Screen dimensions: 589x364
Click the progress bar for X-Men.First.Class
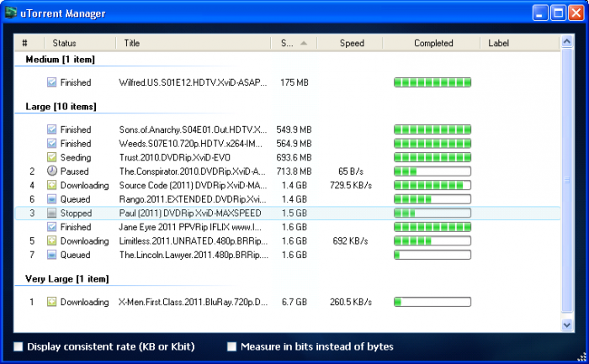pyautogui.click(x=432, y=302)
